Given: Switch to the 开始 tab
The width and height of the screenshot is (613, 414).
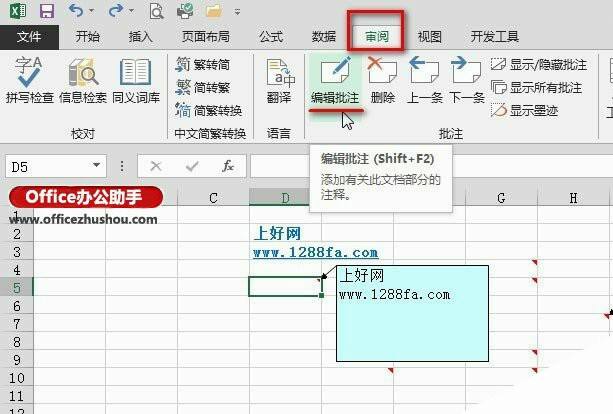Looking at the screenshot, I should tap(88, 37).
